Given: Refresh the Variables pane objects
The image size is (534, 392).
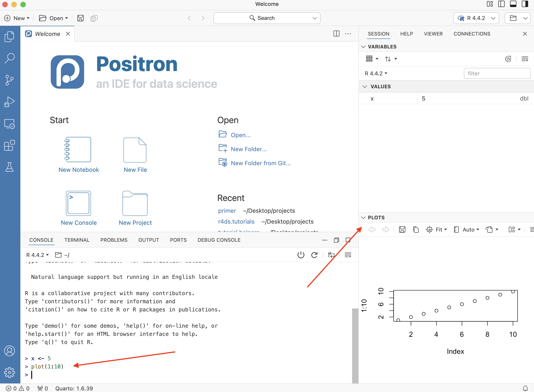Looking at the screenshot, I should pyautogui.click(x=508, y=59).
